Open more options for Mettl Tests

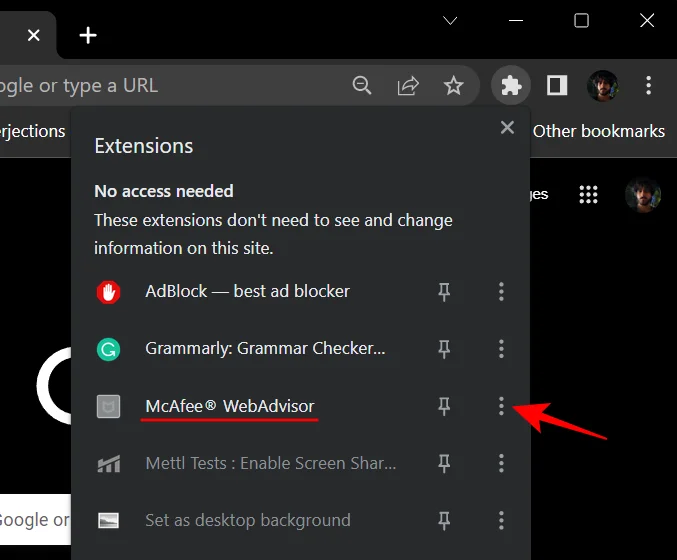pos(501,463)
